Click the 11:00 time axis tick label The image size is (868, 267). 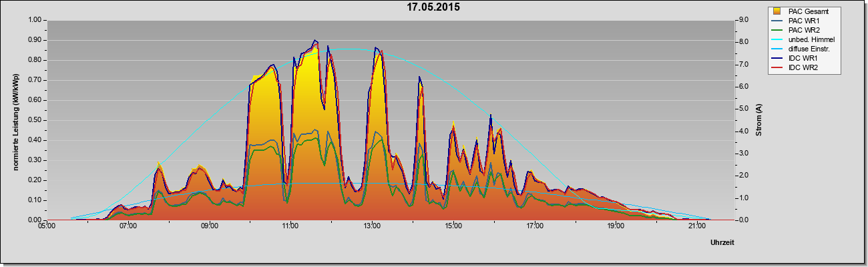[x=290, y=227]
